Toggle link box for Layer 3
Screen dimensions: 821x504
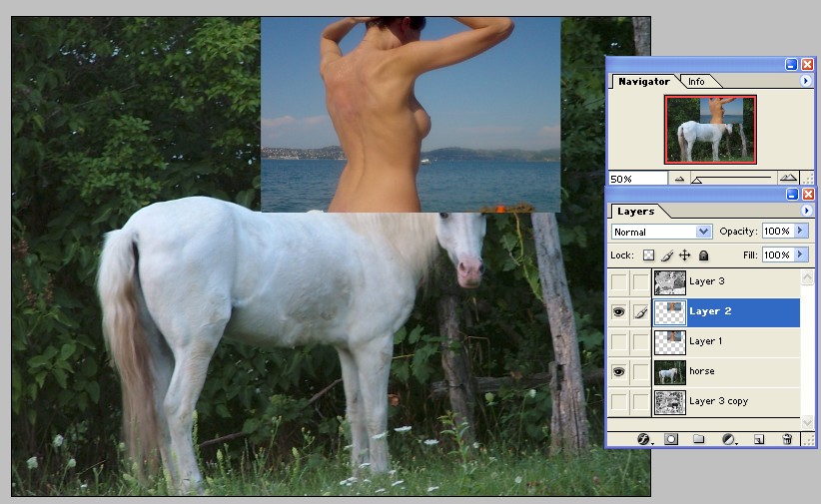point(641,282)
